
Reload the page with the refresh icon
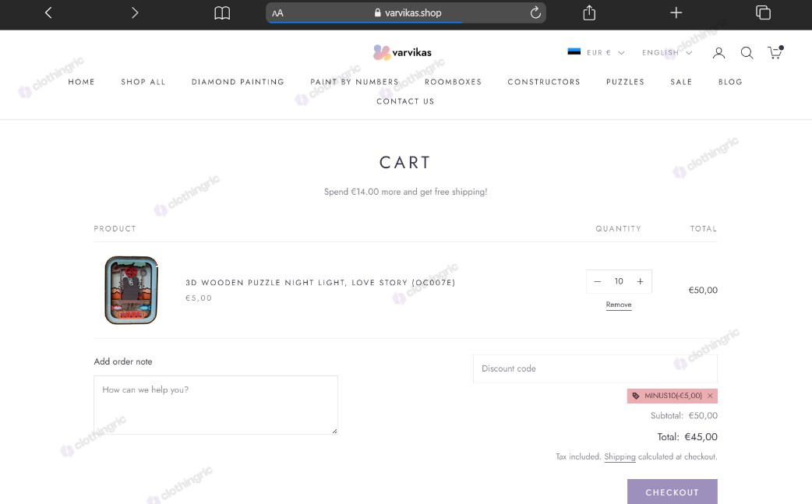[535, 12]
